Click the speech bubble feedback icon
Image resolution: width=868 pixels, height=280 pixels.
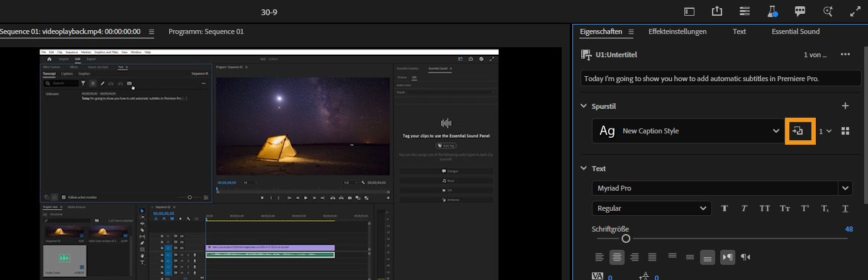800,11
